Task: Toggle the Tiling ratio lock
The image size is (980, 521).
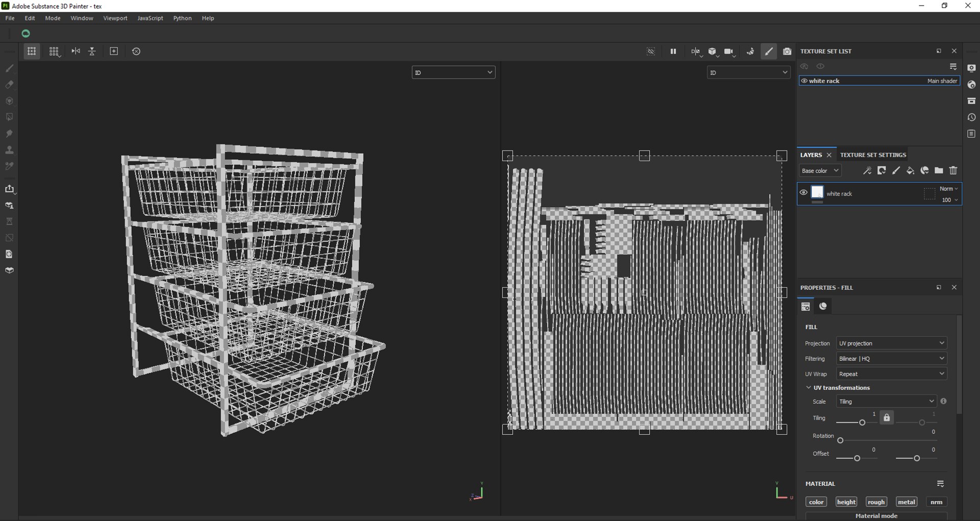Action: tap(887, 417)
